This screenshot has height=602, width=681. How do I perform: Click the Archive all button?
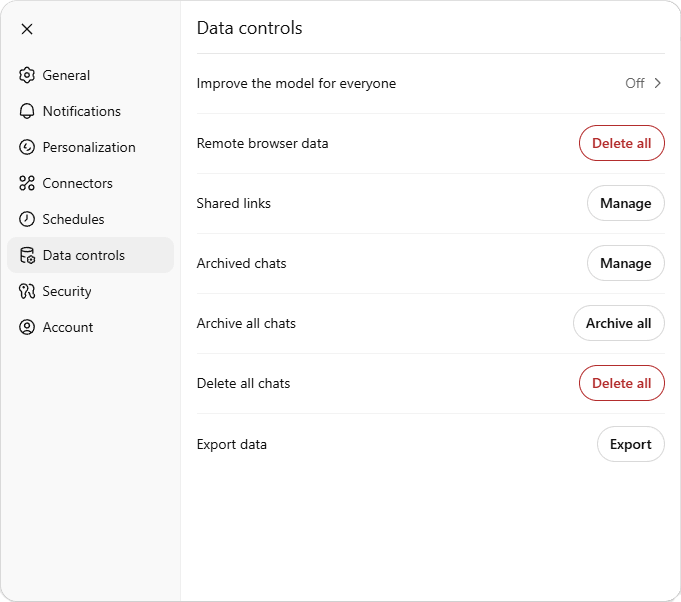click(618, 323)
